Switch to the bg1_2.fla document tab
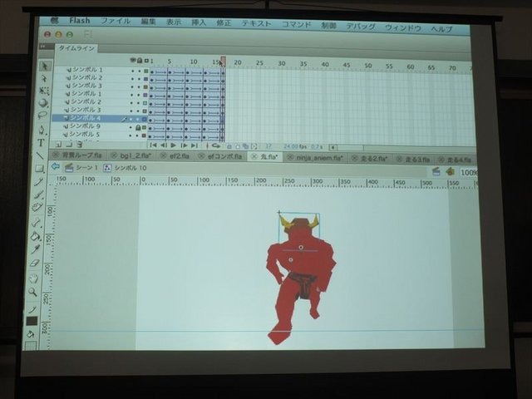This screenshot has width=532, height=399. point(132,155)
